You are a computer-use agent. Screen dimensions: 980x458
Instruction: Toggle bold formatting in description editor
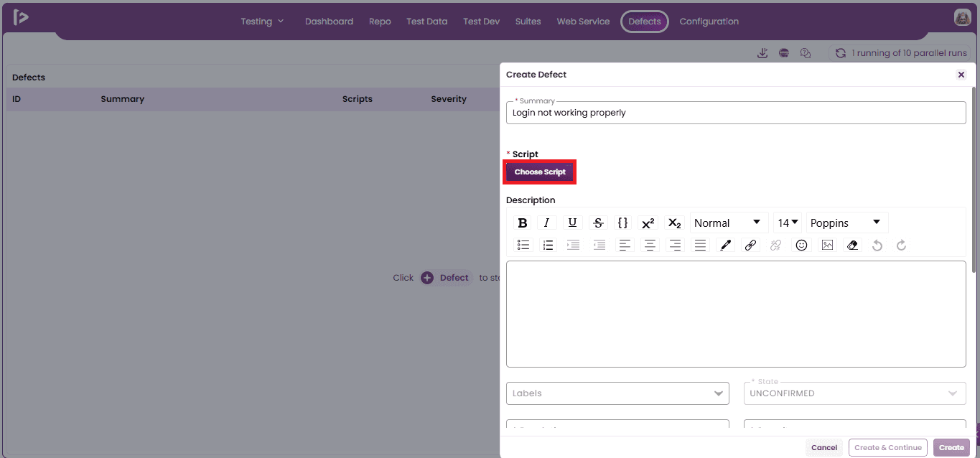pyautogui.click(x=523, y=223)
